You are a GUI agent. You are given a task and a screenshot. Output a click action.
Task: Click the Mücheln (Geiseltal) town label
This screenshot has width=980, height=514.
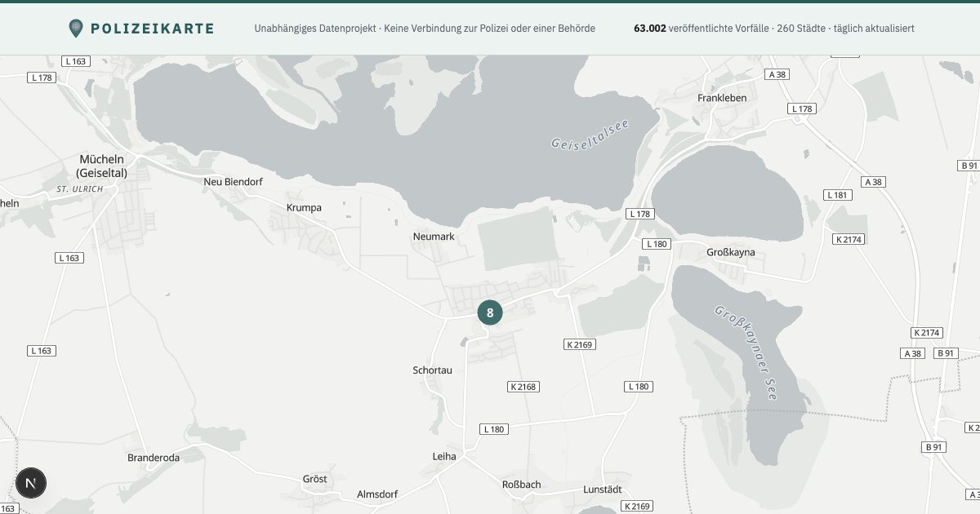tap(102, 166)
